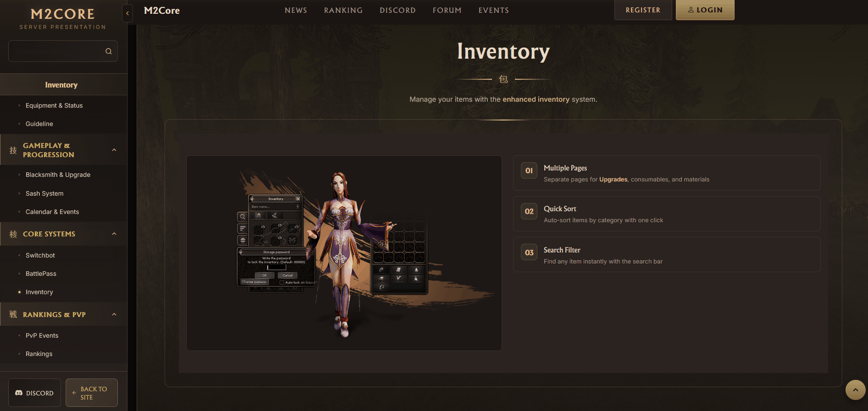The width and height of the screenshot is (868, 411).
Task: Click the kanji emblem under the Inventory heading
Action: (x=503, y=79)
